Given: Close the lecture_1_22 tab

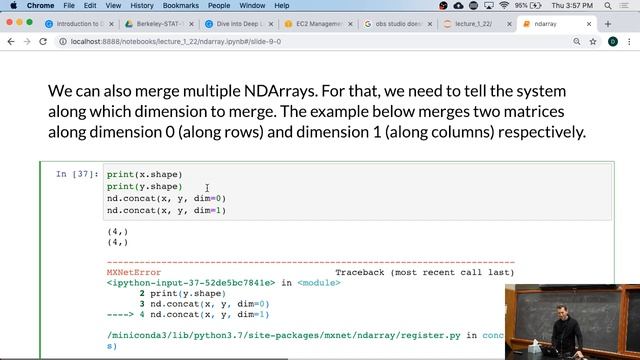Looking at the screenshot, I should [x=509, y=24].
